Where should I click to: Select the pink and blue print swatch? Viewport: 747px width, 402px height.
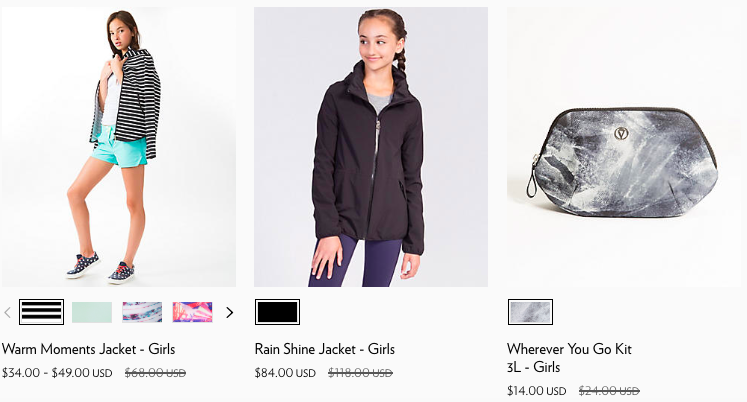pos(192,312)
